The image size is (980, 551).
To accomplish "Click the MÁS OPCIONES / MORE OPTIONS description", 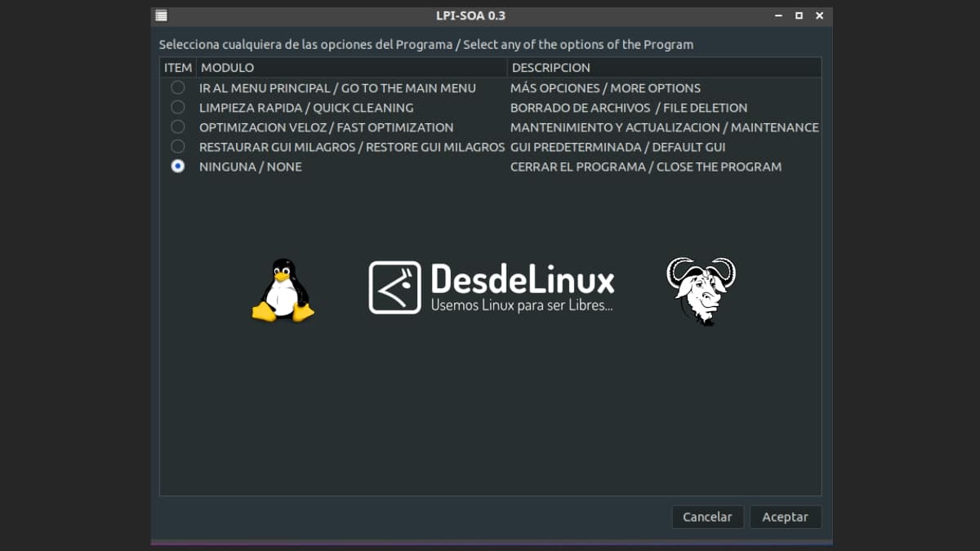I will pos(606,87).
